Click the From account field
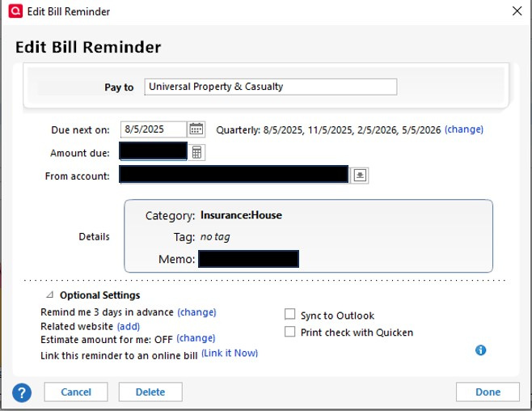Image resolution: width=532 pixels, height=411 pixels. click(x=234, y=175)
